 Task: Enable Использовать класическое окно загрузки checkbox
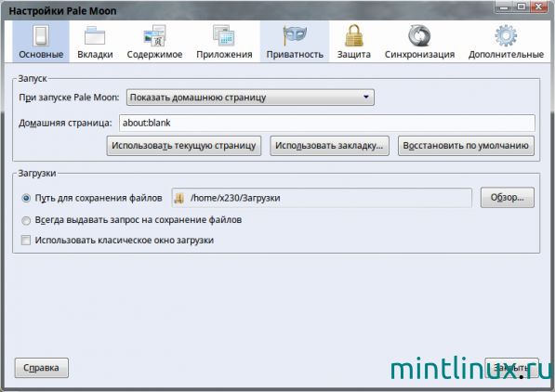click(x=26, y=241)
